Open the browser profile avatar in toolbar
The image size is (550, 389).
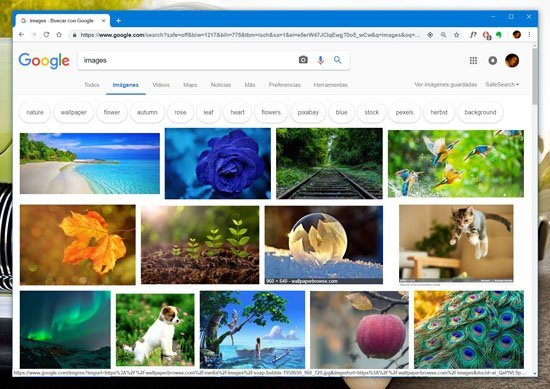516,34
